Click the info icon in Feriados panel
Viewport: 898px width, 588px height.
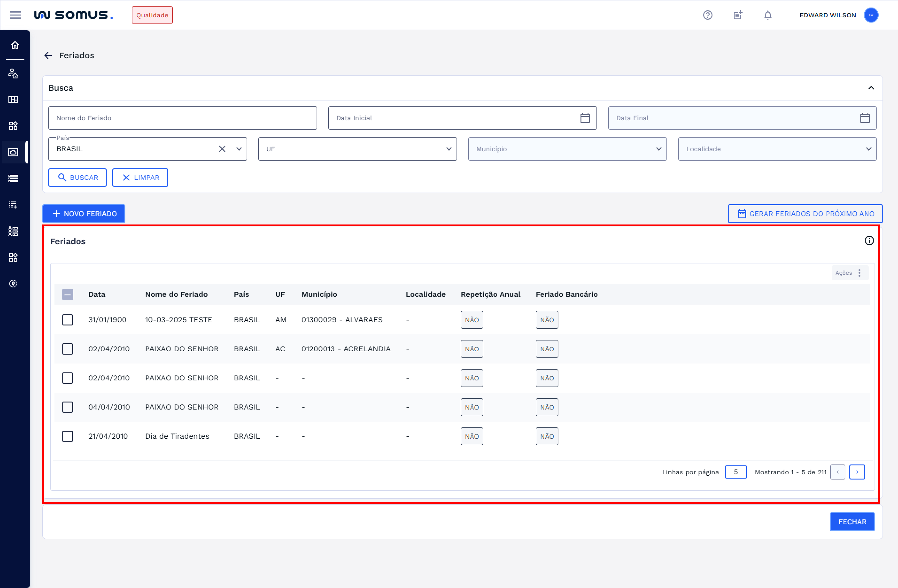coord(869,241)
